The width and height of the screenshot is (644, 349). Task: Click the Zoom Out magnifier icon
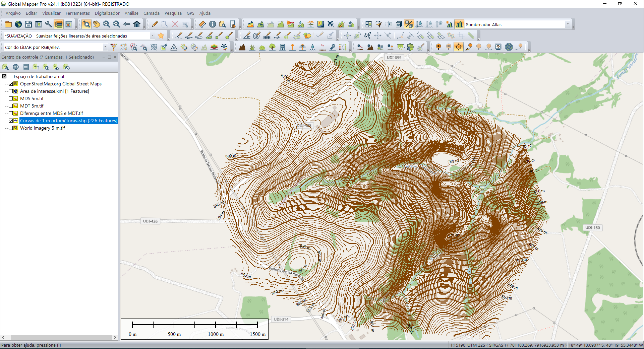click(117, 24)
